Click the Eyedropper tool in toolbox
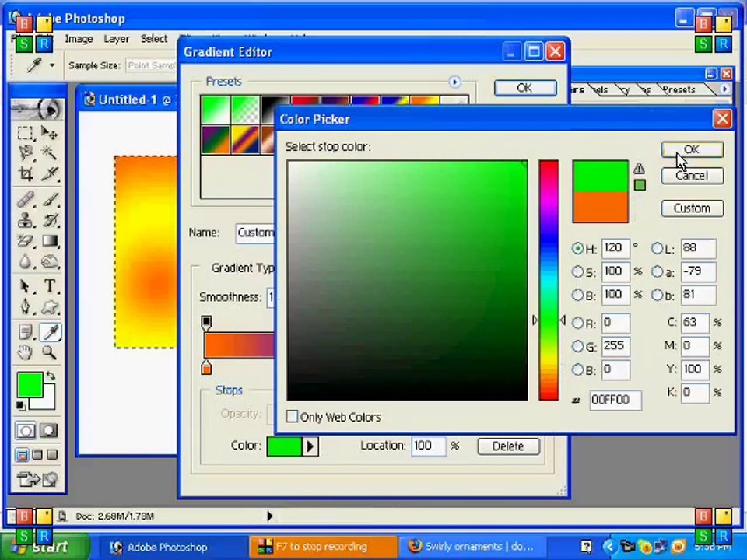 (51, 332)
